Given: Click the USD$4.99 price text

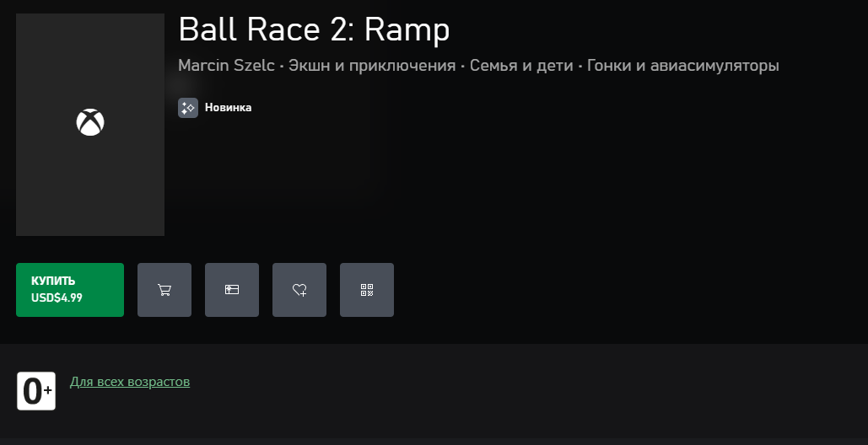Looking at the screenshot, I should 57,298.
